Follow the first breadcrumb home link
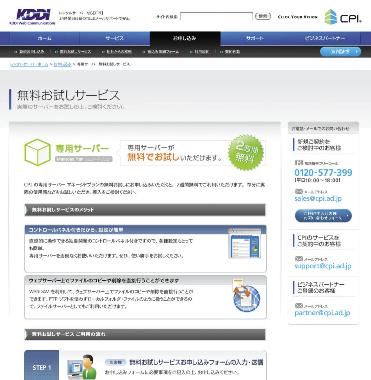 pos(29,64)
